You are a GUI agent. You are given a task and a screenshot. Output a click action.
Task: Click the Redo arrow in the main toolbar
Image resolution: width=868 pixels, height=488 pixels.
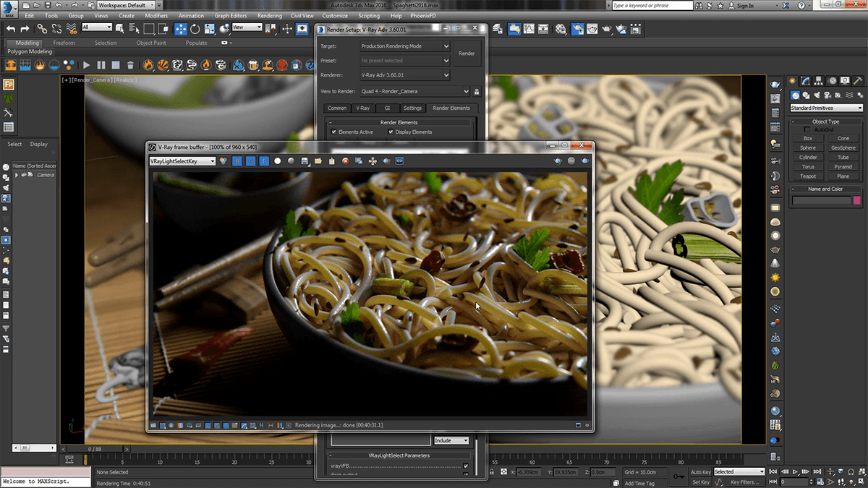25,28
